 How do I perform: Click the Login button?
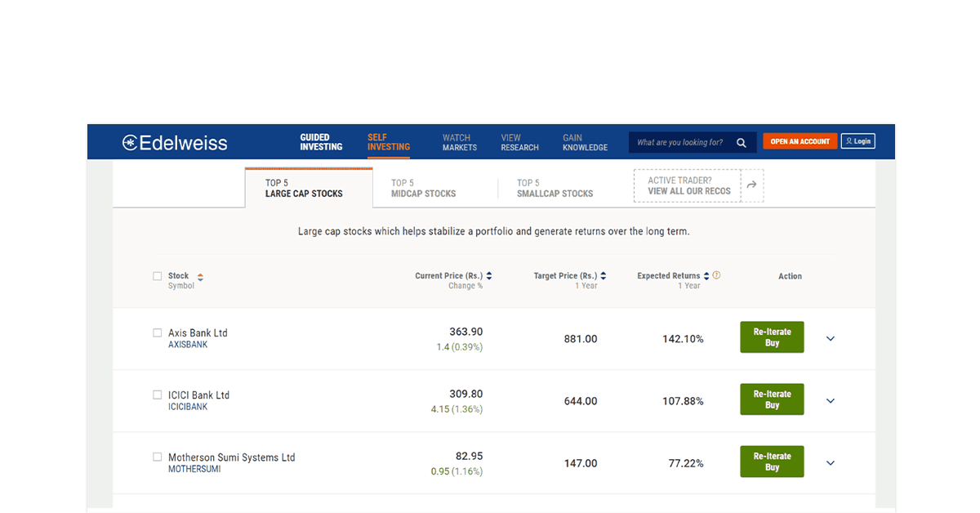click(858, 141)
